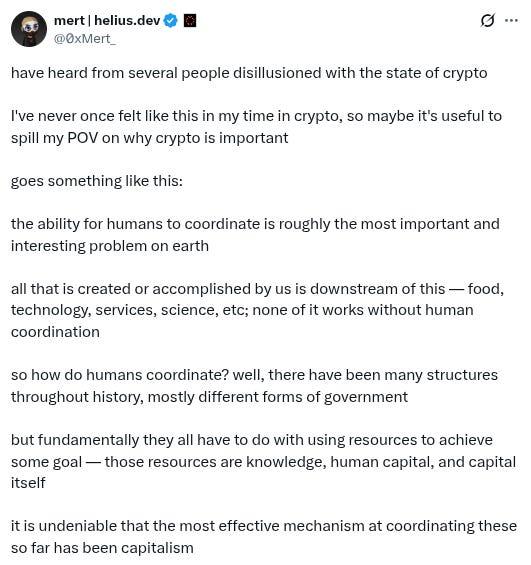Click the line 'it is undeniable that the most'
The width and height of the screenshot is (531, 565).
[x=264, y=526]
